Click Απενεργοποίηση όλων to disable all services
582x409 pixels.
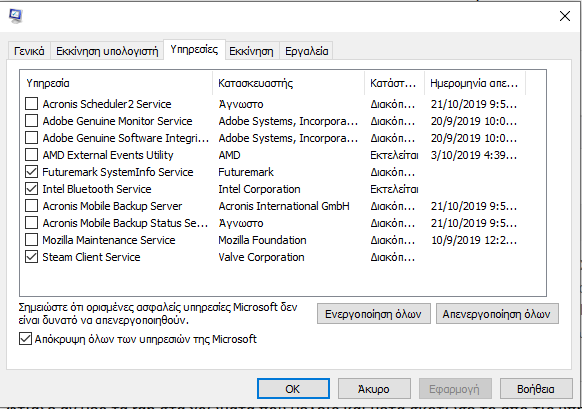497,314
